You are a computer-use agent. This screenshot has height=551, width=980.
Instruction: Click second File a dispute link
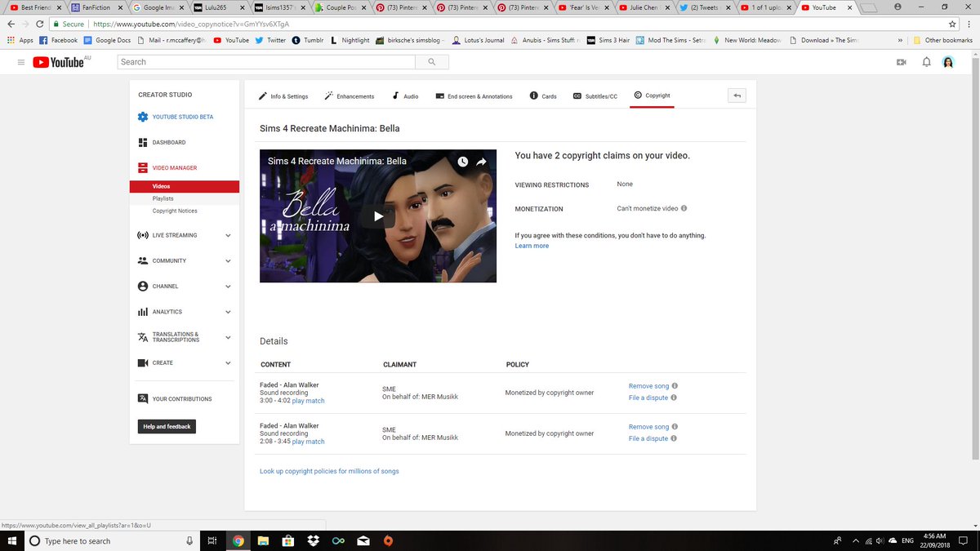[x=648, y=438]
